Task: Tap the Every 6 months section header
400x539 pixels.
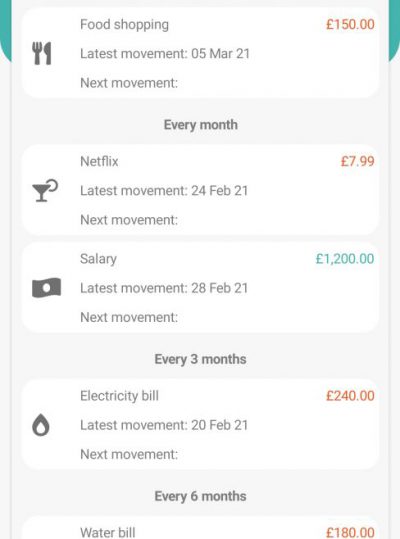Action: pos(200,496)
